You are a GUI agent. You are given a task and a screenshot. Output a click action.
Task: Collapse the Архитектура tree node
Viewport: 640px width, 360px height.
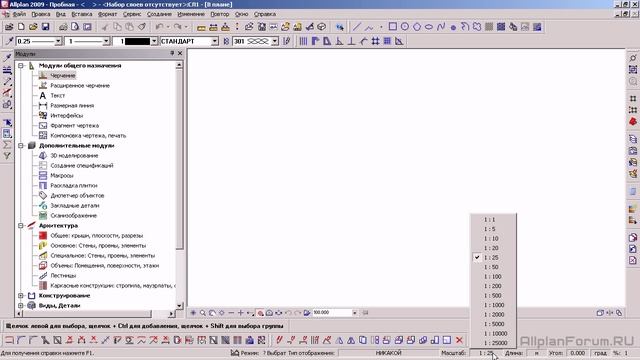[x=21, y=225]
